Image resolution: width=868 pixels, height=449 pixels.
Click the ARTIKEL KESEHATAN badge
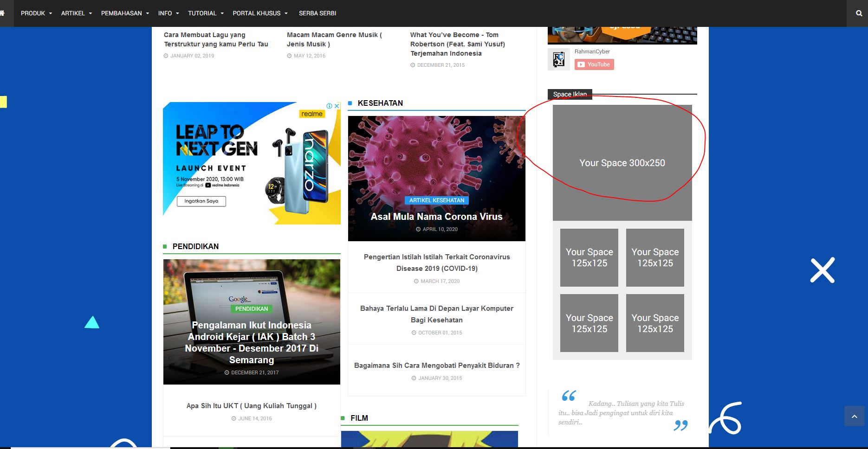coord(436,200)
